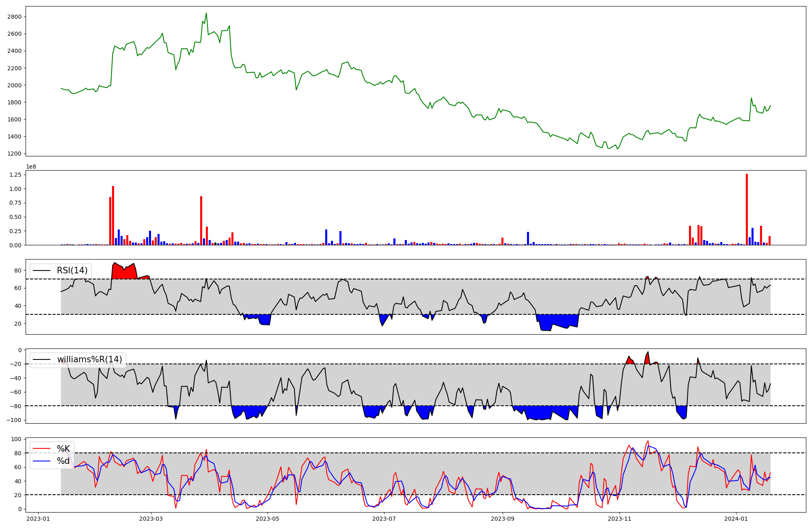Click the 0.00 volume axis label
The width and height of the screenshot is (812, 528).
point(16,245)
